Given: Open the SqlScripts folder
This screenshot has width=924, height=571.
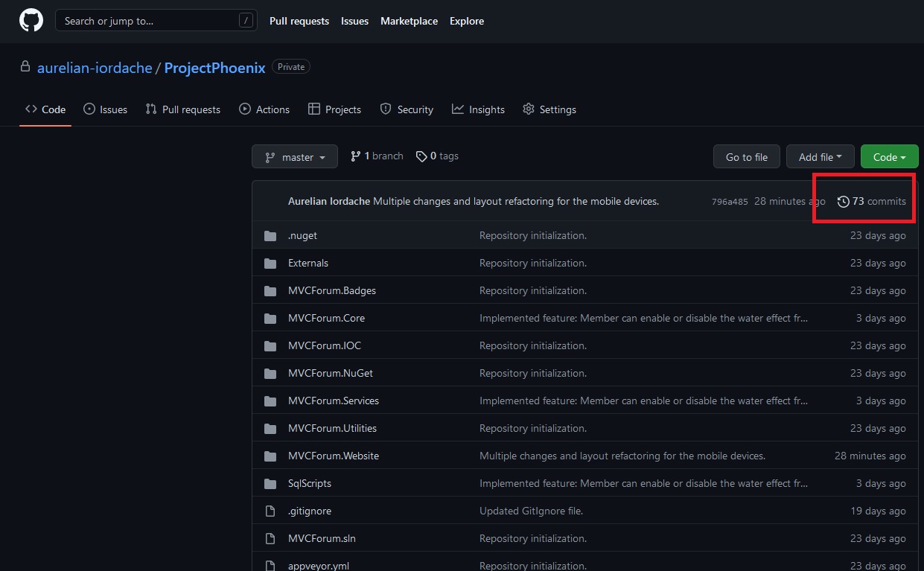Looking at the screenshot, I should click(310, 484).
